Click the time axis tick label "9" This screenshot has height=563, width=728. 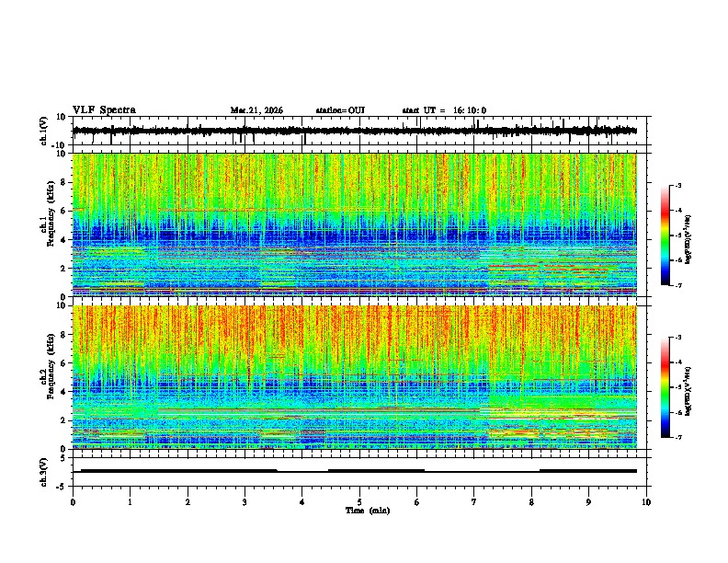click(x=588, y=502)
